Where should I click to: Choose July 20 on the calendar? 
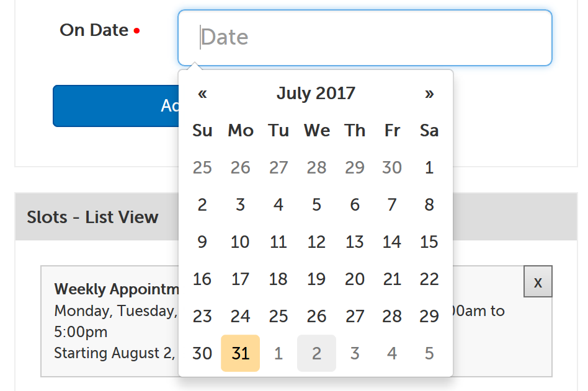354,279
